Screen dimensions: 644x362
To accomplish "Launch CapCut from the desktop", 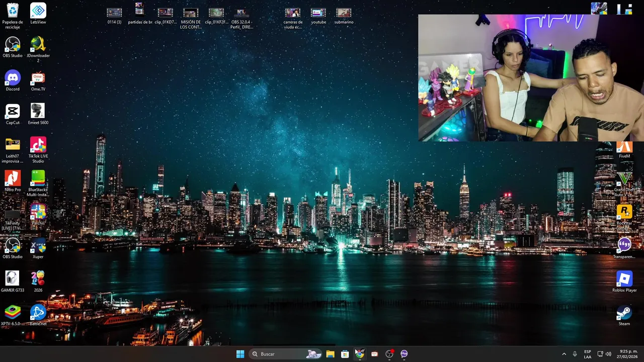I will pyautogui.click(x=13, y=114).
